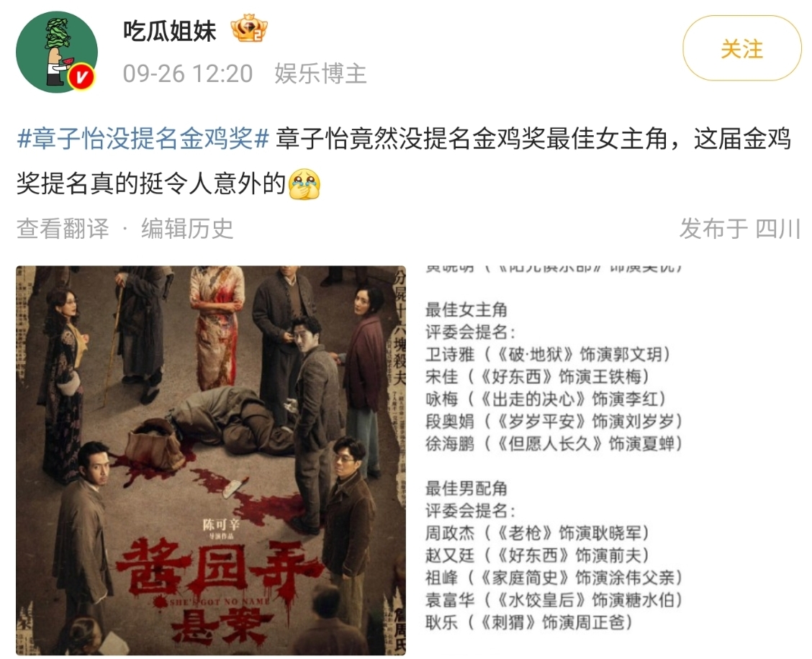Follow user with 关注 button
Screen dimensions: 812x659
741,48
